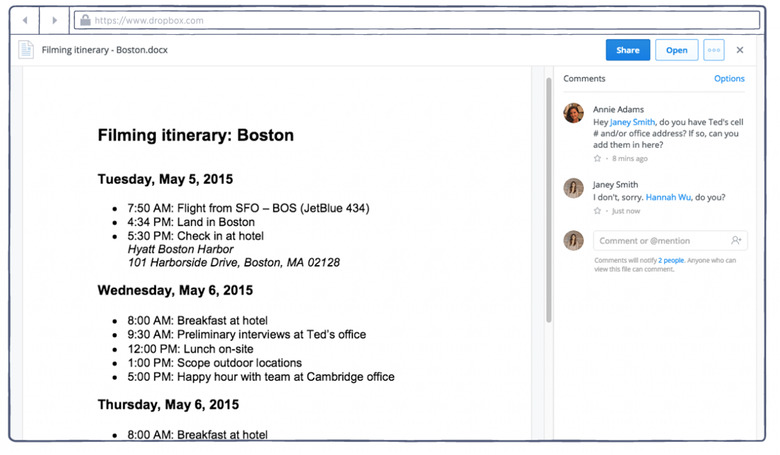Click the 'Filming itinerary: Boston' heading
The image size is (780, 455).
coord(195,135)
